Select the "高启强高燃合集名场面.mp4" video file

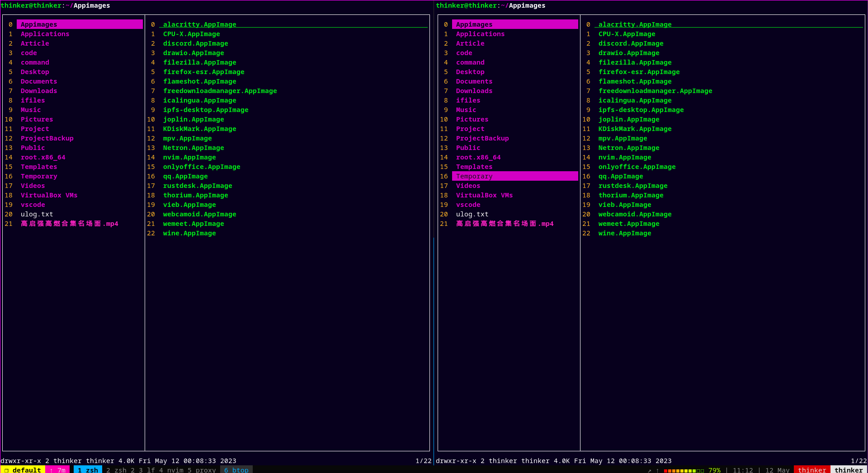tap(70, 224)
